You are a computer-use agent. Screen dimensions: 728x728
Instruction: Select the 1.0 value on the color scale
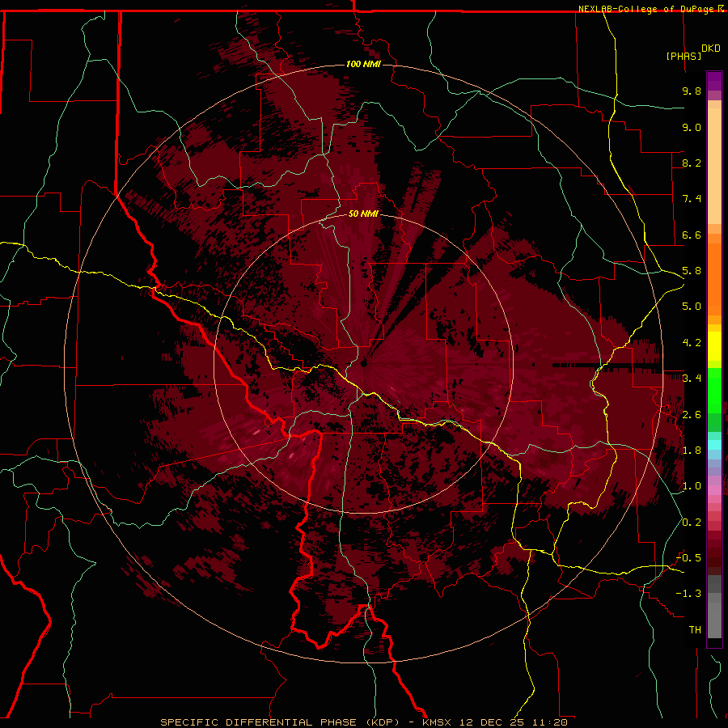pyautogui.click(x=692, y=486)
